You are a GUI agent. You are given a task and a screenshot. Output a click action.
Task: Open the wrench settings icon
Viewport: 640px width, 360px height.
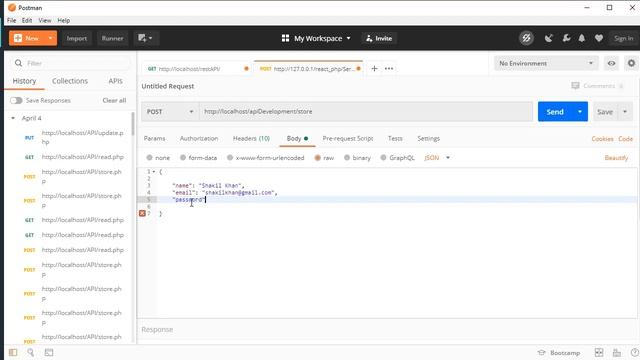[566, 38]
